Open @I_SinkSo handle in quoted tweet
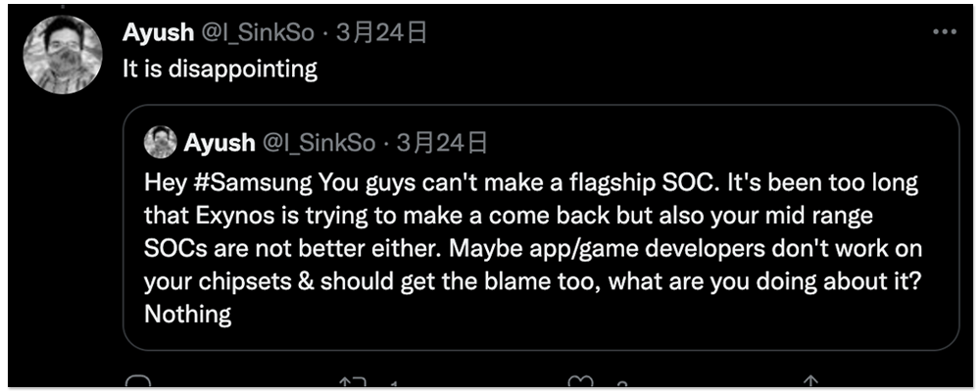Viewport: 980px width, 392px height. (318, 144)
